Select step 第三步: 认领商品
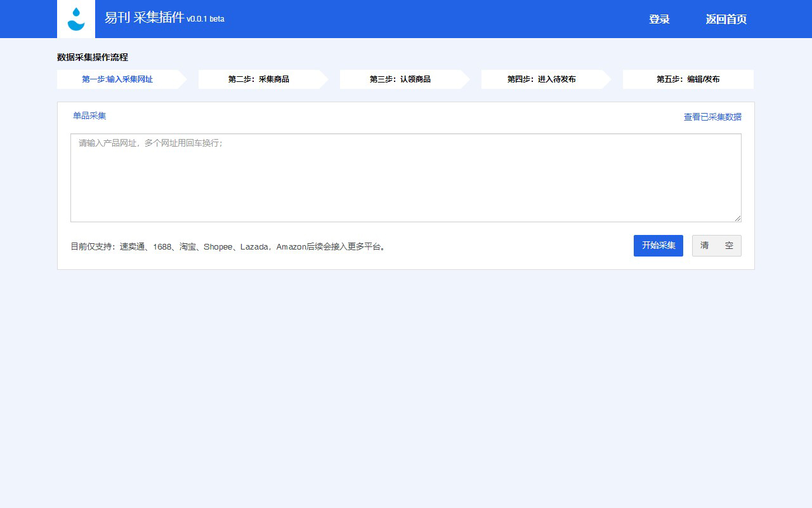The width and height of the screenshot is (812, 508). pos(402,79)
